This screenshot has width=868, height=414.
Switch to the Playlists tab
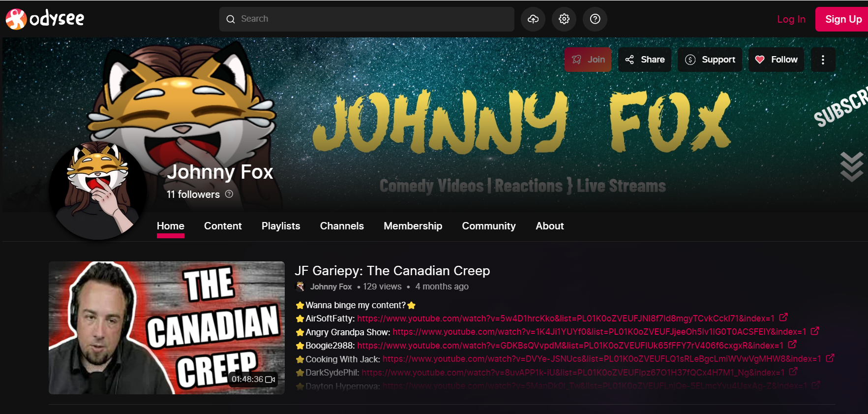pyautogui.click(x=281, y=226)
